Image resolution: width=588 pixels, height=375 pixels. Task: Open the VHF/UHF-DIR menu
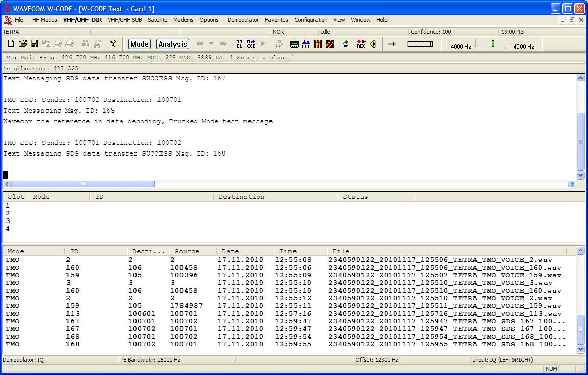click(82, 20)
